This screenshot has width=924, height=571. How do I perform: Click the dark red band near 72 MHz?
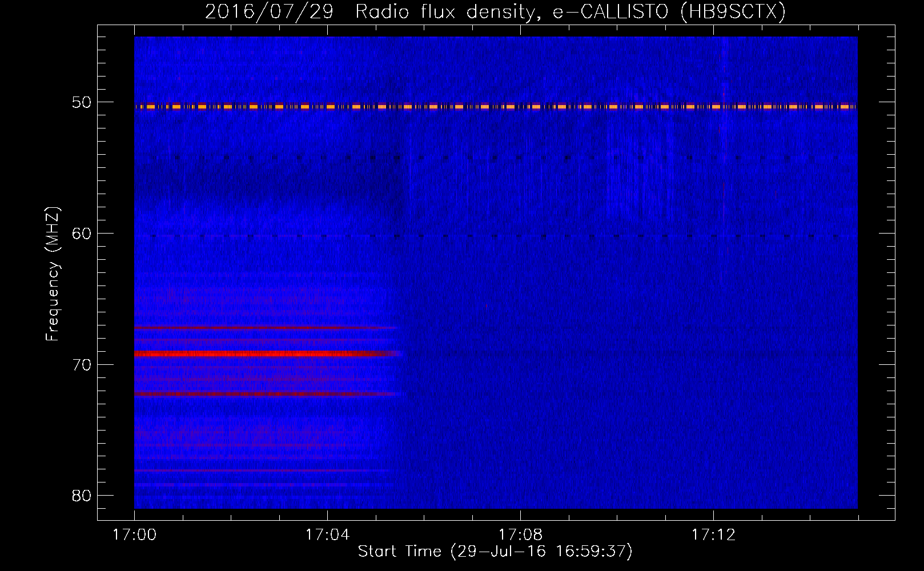pos(268,394)
